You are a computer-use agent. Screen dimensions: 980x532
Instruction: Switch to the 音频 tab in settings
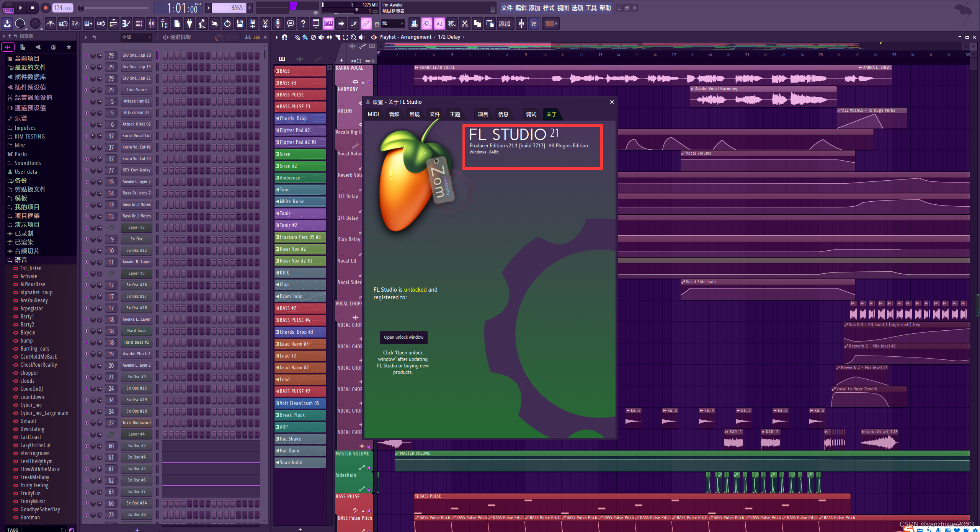pyautogui.click(x=394, y=114)
